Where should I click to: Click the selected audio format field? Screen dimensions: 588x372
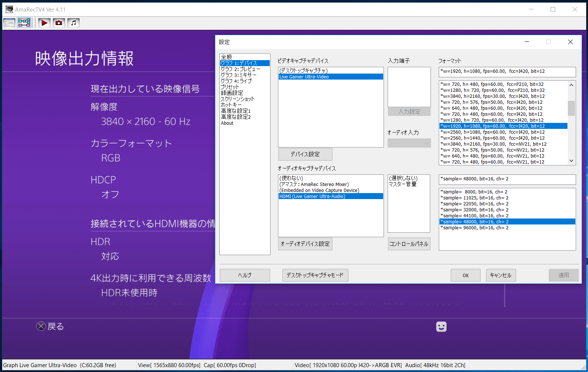click(x=507, y=179)
